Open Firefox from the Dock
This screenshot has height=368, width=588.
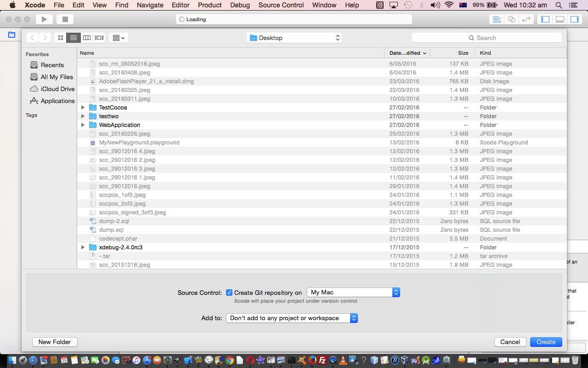pos(312,360)
